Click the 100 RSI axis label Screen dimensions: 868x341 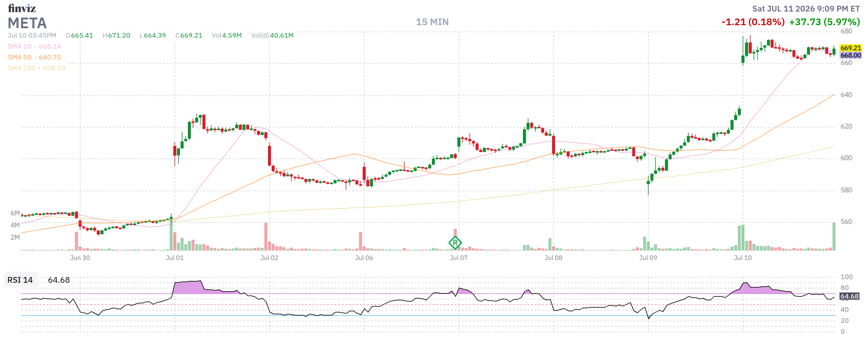pos(846,277)
